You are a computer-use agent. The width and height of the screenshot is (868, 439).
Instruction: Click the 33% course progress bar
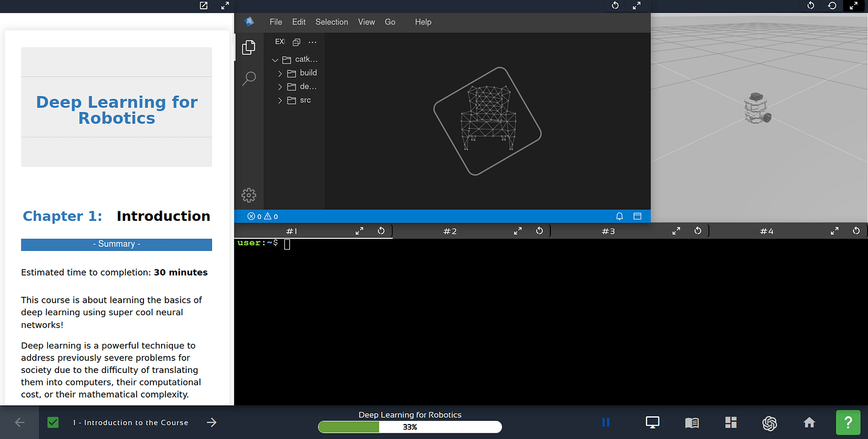tap(409, 427)
